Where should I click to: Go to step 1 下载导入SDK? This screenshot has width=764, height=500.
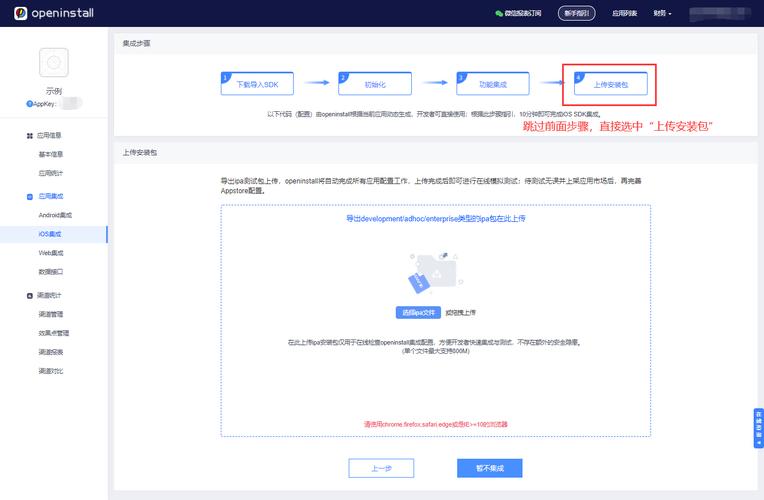257,84
